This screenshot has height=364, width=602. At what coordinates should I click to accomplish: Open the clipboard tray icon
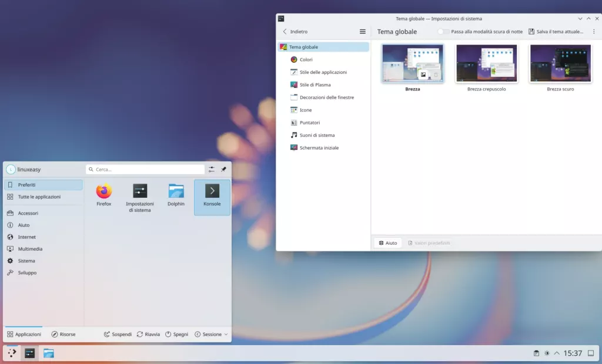(x=536, y=353)
